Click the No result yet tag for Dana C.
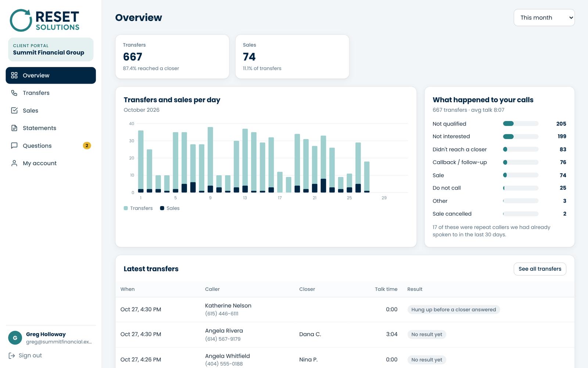 (x=427, y=335)
